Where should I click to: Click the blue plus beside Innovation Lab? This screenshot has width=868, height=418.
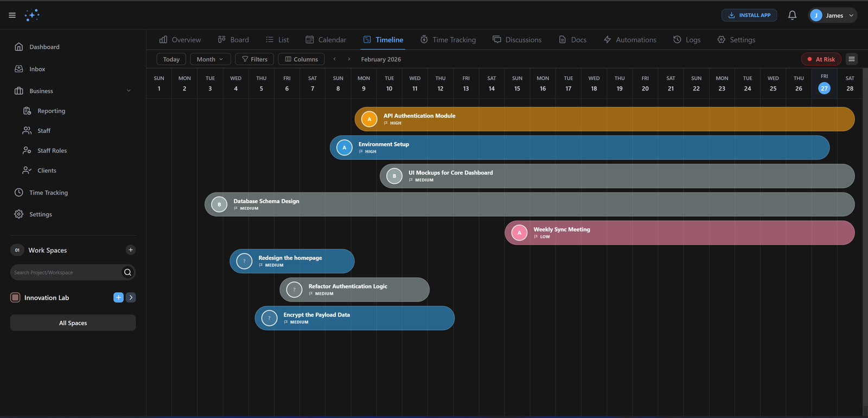point(118,297)
